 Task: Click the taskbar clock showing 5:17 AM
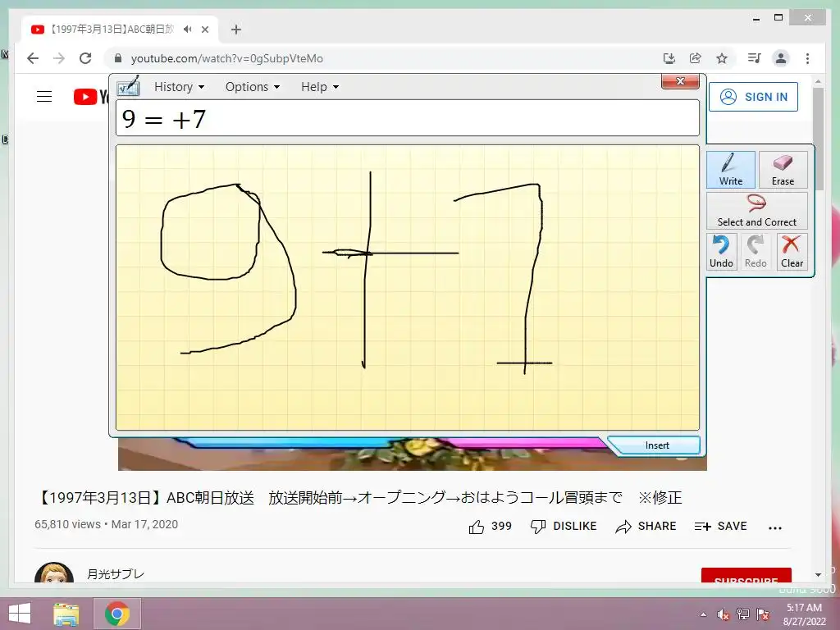click(x=804, y=614)
